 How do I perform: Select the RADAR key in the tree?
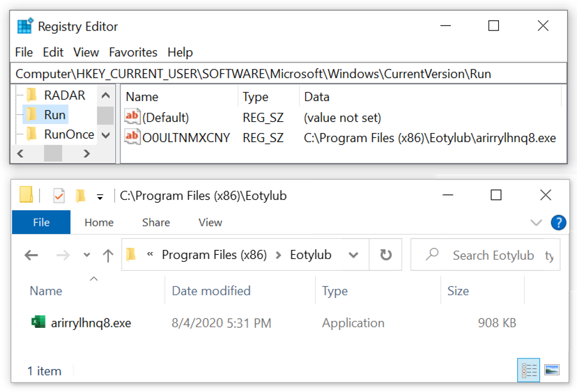(x=65, y=95)
